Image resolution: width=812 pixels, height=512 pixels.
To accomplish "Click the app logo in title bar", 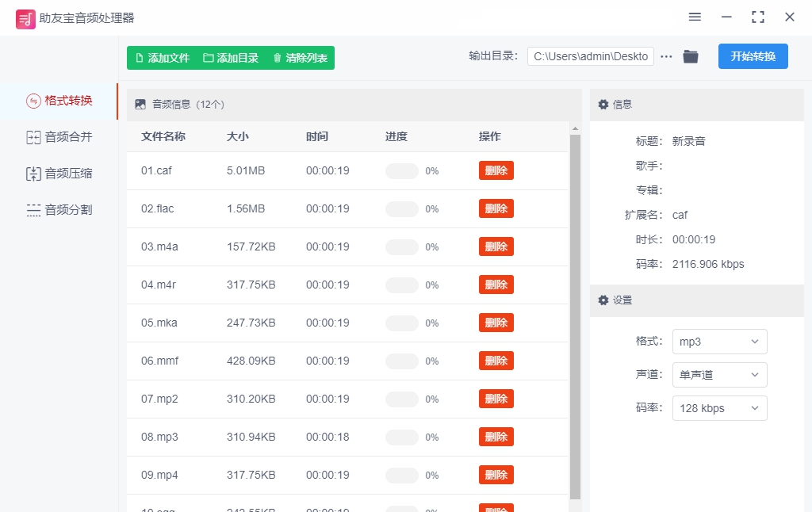I will pos(25,18).
